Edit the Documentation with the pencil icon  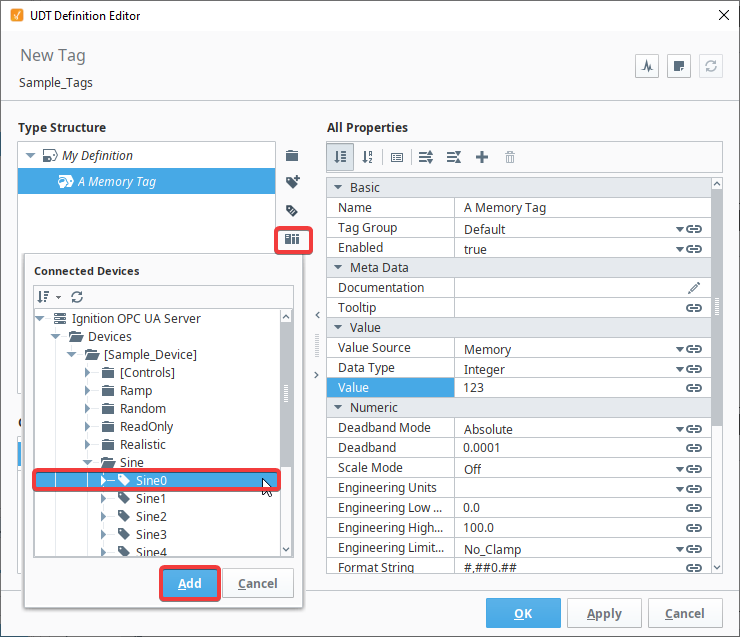pos(694,288)
